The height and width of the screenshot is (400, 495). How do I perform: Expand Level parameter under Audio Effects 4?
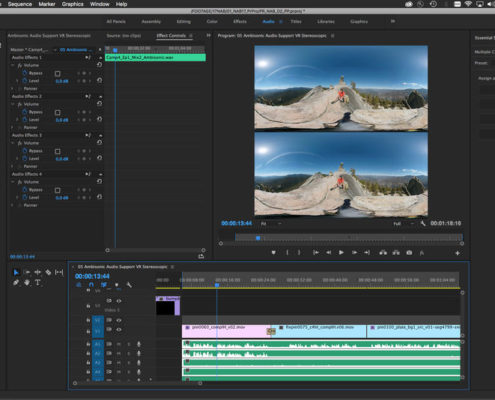coord(17,197)
